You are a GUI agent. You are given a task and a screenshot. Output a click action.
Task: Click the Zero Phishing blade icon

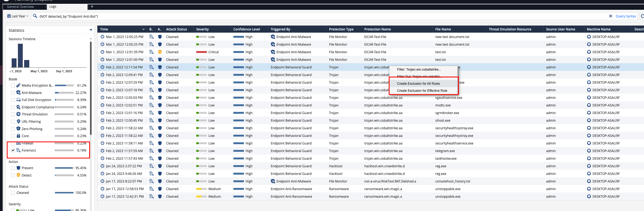coord(18,129)
